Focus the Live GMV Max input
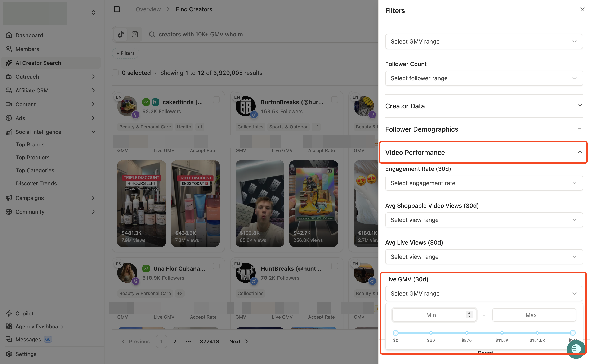The height and width of the screenshot is (364, 590). click(x=534, y=315)
